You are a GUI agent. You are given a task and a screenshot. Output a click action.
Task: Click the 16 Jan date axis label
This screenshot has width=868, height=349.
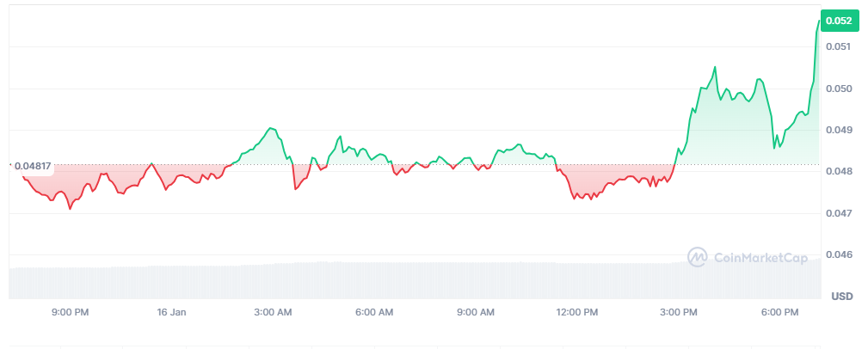[172, 312]
